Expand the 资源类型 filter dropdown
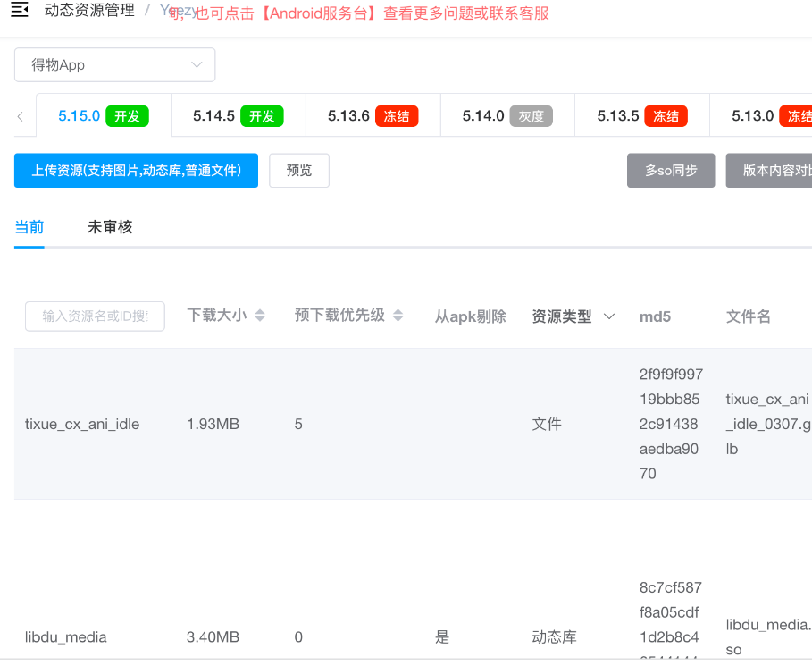 (x=608, y=315)
